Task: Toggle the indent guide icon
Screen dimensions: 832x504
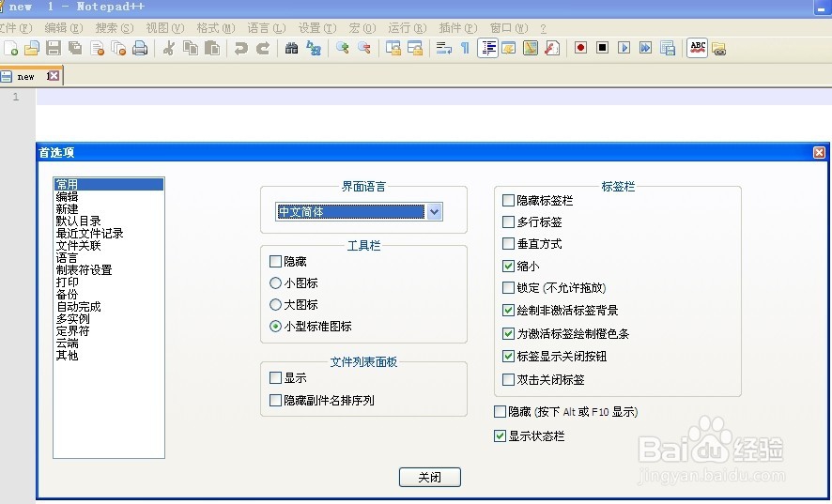Action: click(487, 48)
